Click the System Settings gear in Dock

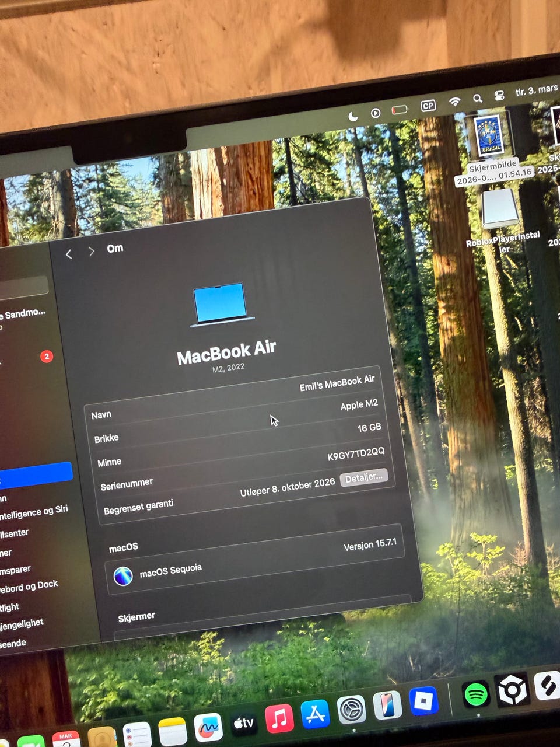(352, 710)
